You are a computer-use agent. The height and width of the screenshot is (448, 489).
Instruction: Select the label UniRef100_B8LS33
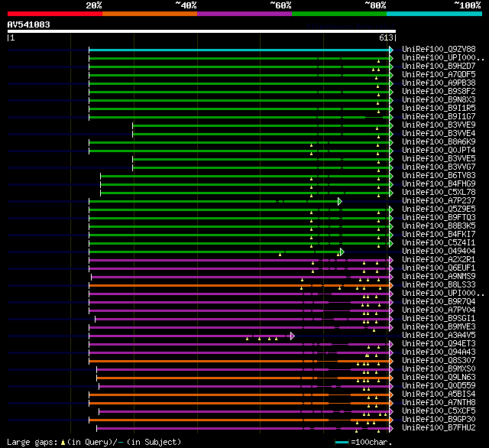[x=439, y=285]
